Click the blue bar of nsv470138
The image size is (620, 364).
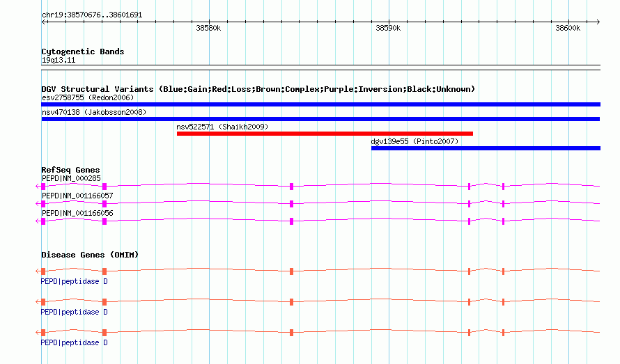click(320, 119)
